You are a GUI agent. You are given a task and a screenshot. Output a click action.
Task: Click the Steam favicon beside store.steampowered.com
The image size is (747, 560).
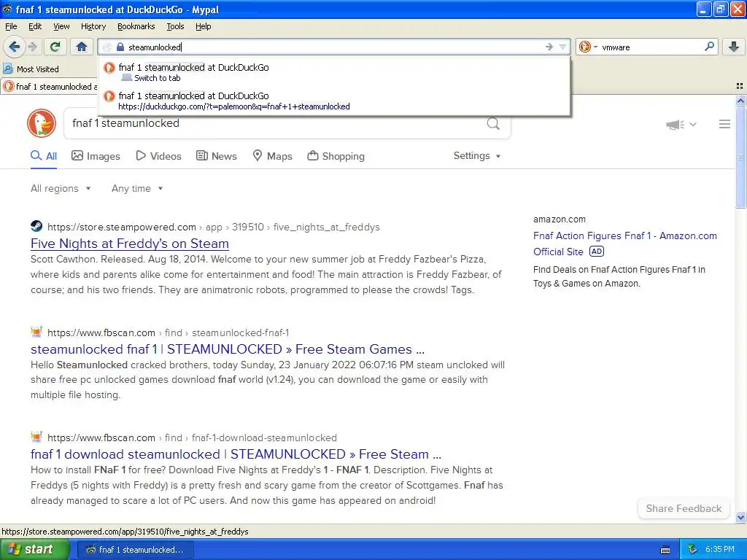point(36,226)
